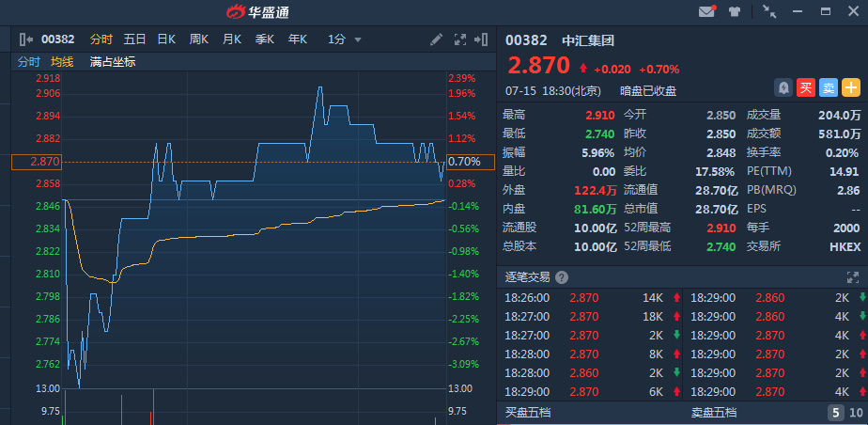Click the current price 2.870
Viewport: 868px width, 425px height.
pos(538,66)
